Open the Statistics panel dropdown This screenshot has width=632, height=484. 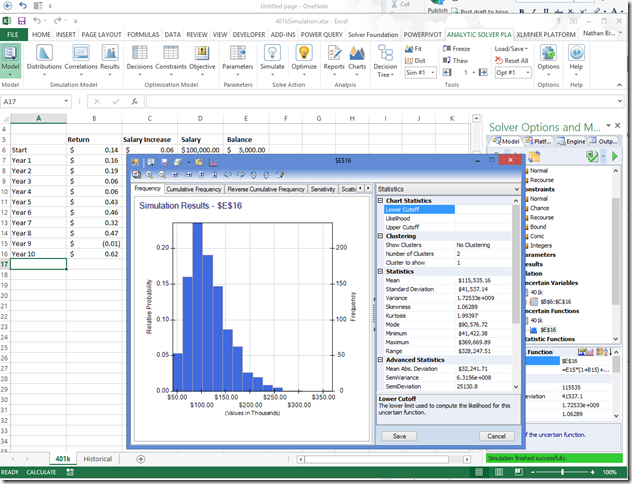pos(515,188)
